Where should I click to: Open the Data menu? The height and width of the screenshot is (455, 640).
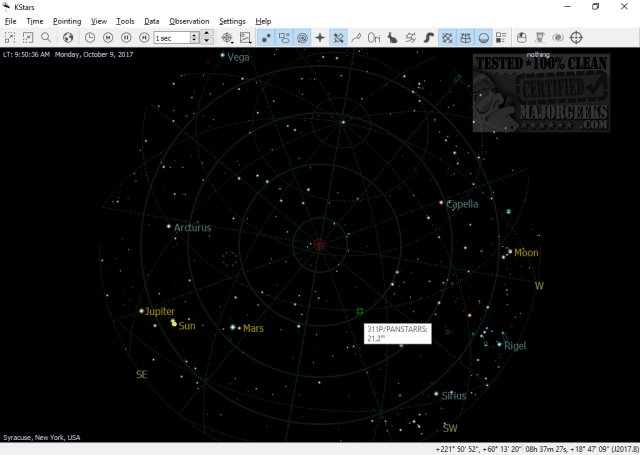pyautogui.click(x=151, y=21)
